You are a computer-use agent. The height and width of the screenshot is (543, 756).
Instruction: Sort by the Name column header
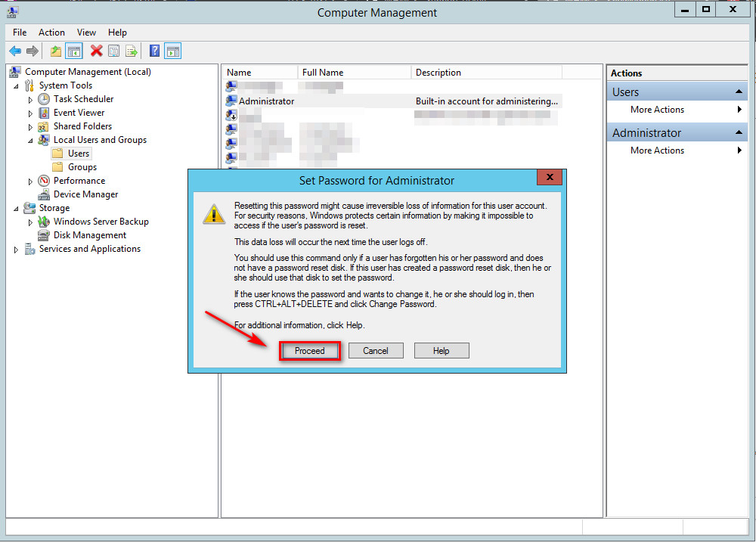[x=260, y=73]
